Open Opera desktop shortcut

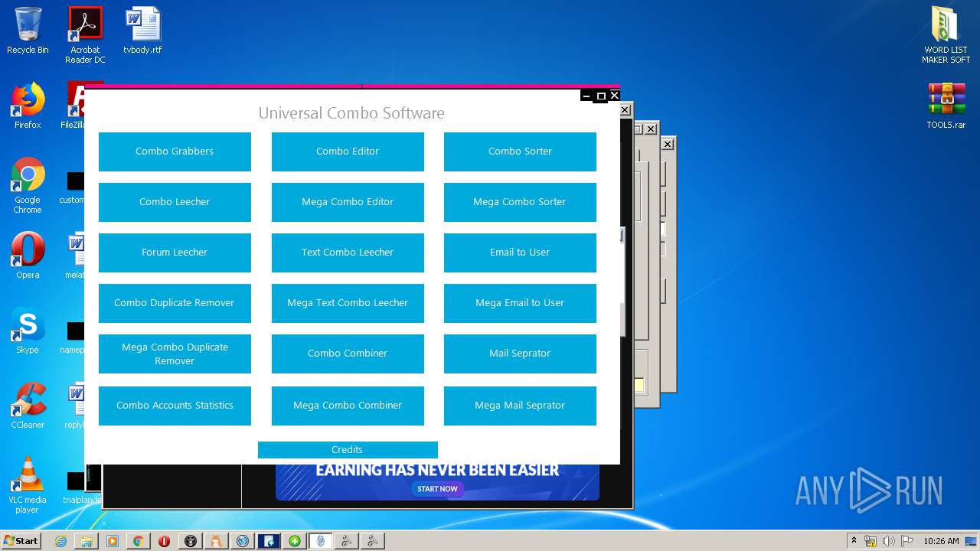[x=28, y=256]
